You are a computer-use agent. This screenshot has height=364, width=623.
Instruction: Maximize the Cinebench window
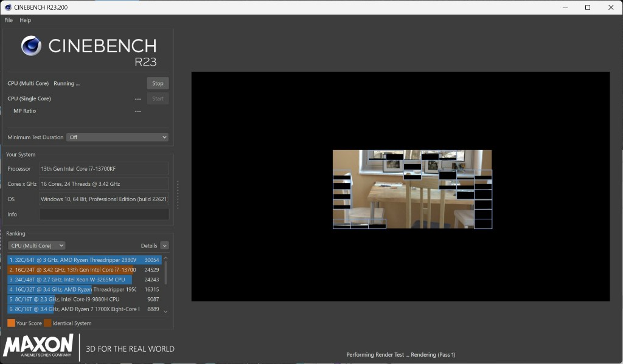(x=588, y=7)
